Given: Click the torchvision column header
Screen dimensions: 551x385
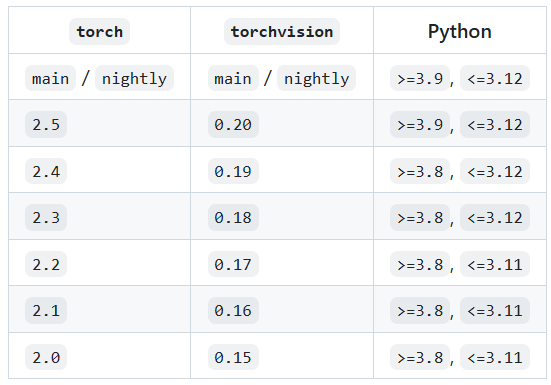Looking at the screenshot, I should (x=282, y=32).
